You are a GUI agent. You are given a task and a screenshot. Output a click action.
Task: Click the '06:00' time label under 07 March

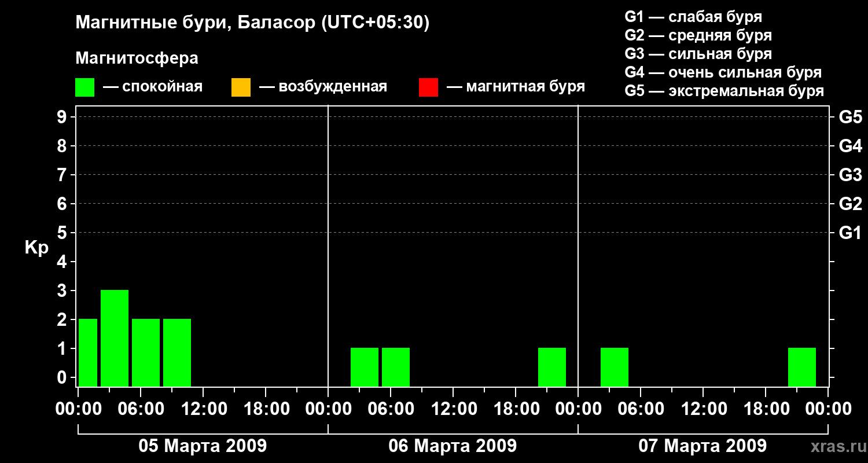click(x=641, y=409)
